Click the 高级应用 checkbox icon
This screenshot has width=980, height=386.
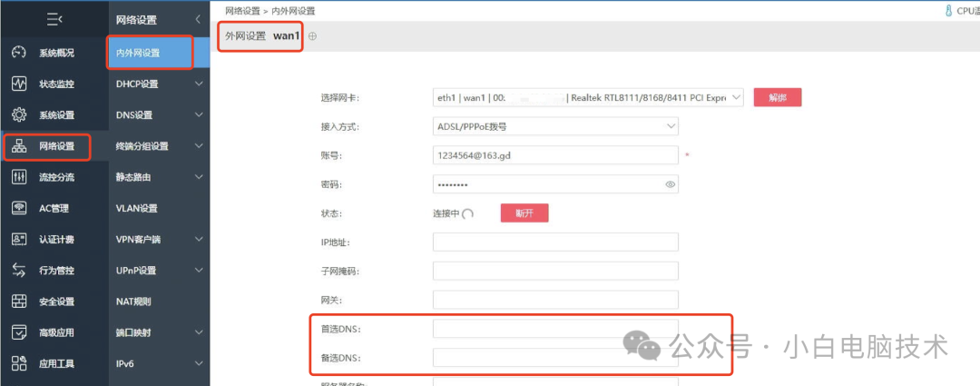coord(19,332)
